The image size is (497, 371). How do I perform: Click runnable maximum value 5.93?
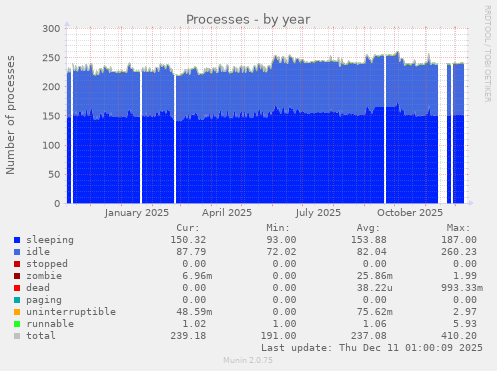click(x=465, y=324)
